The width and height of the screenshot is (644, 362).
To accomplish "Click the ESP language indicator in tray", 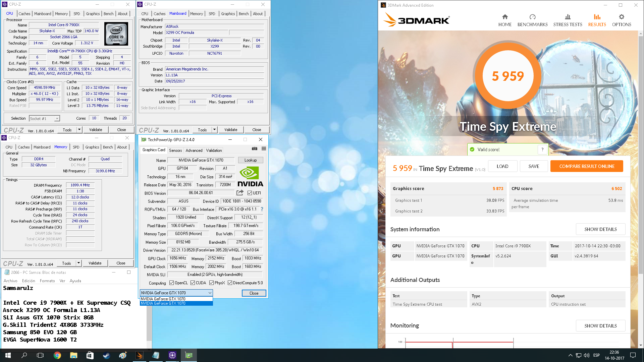I will pyautogui.click(x=596, y=355).
